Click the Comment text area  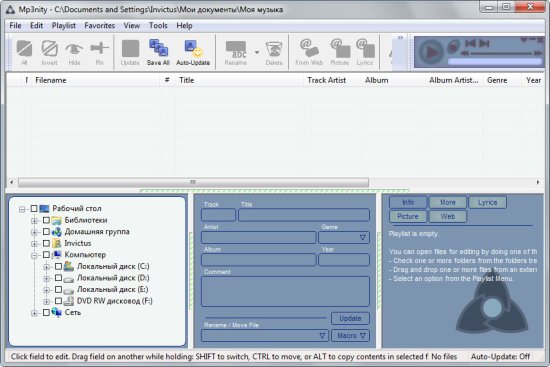click(x=286, y=291)
